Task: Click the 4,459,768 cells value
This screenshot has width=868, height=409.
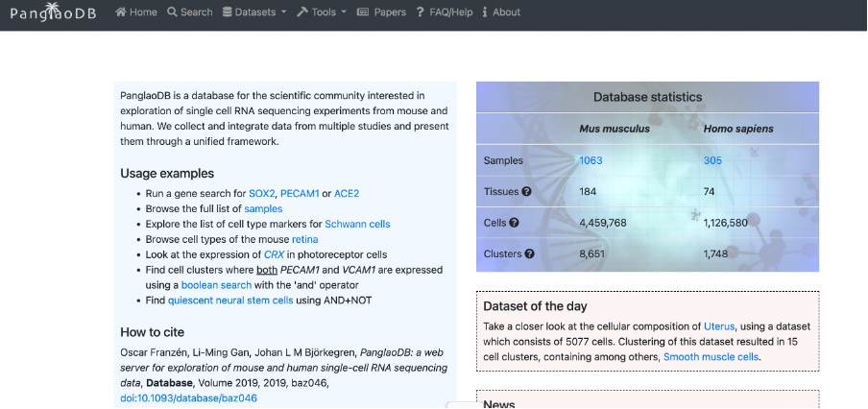Action: tap(603, 223)
